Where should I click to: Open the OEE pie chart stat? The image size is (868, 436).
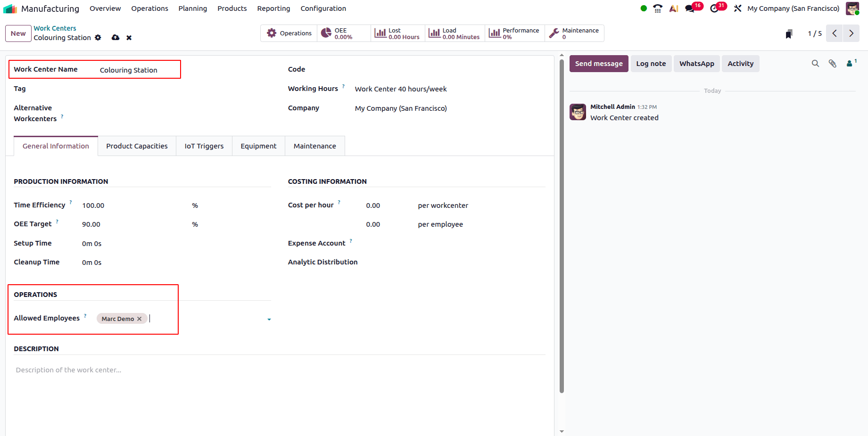344,33
